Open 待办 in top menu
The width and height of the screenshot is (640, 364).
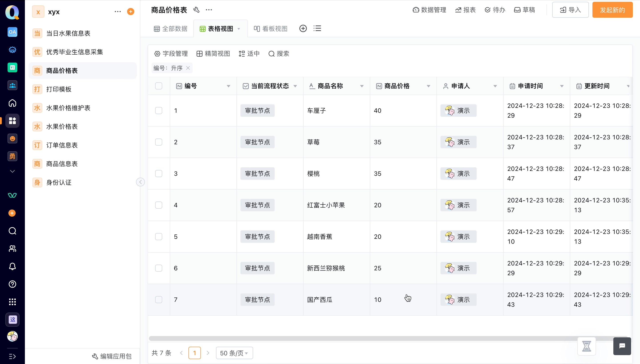[495, 10]
